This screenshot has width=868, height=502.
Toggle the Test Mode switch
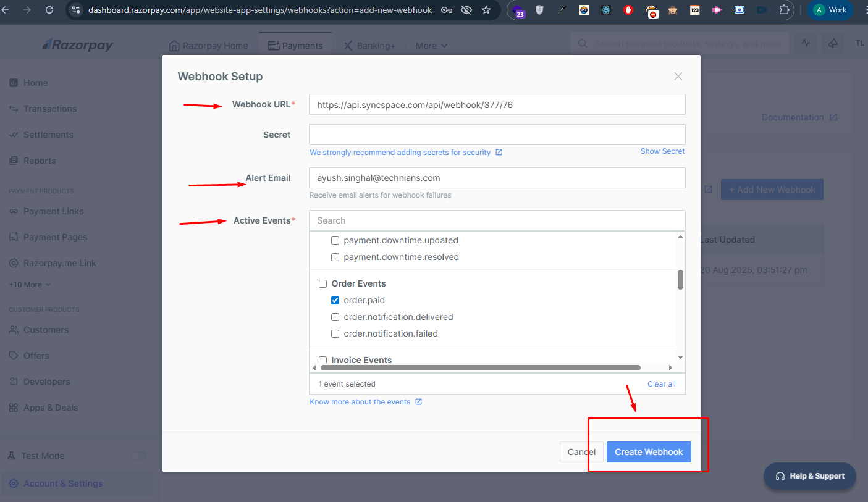click(x=139, y=456)
